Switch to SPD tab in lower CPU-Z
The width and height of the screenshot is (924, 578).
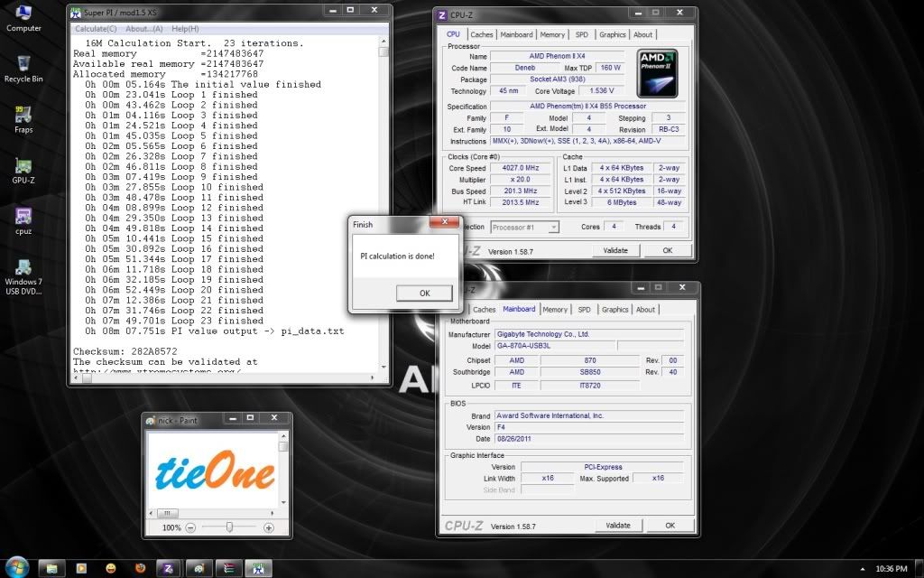click(584, 310)
